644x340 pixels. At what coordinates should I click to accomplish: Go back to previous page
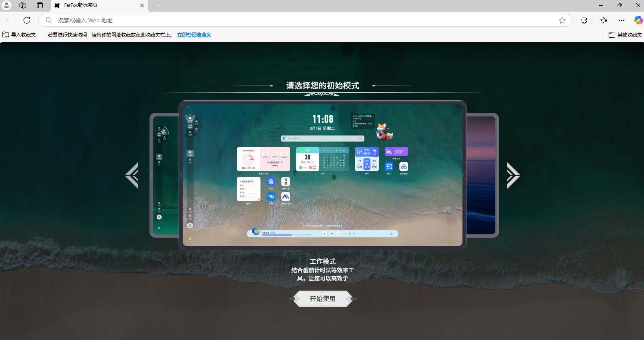coord(9,20)
